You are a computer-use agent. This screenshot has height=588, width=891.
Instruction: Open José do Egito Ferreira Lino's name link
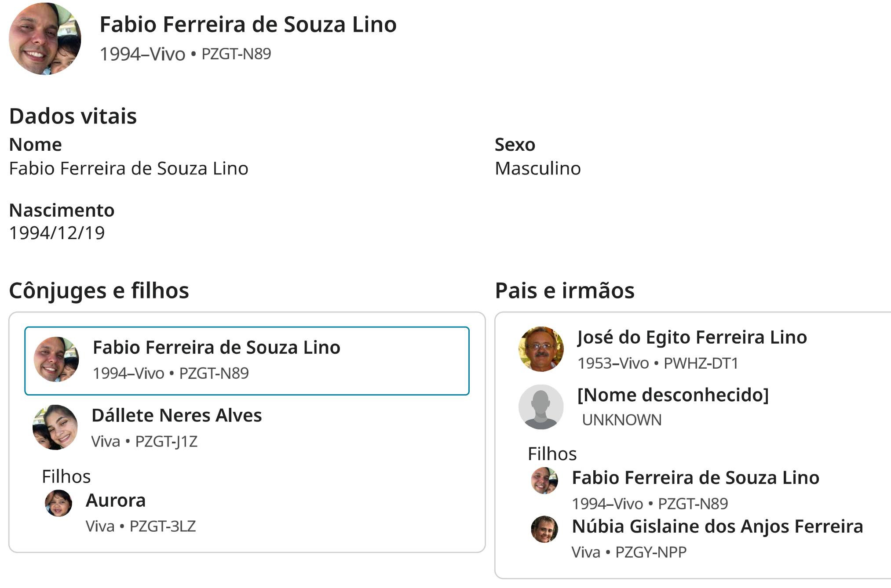(692, 338)
